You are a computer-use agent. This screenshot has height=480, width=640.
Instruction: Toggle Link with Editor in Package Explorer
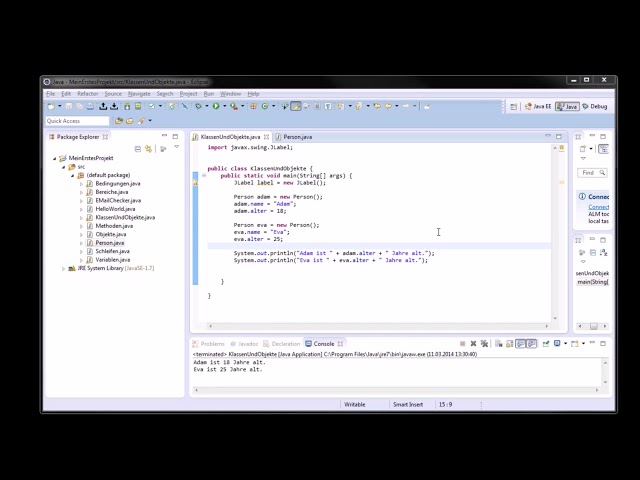tap(149, 149)
